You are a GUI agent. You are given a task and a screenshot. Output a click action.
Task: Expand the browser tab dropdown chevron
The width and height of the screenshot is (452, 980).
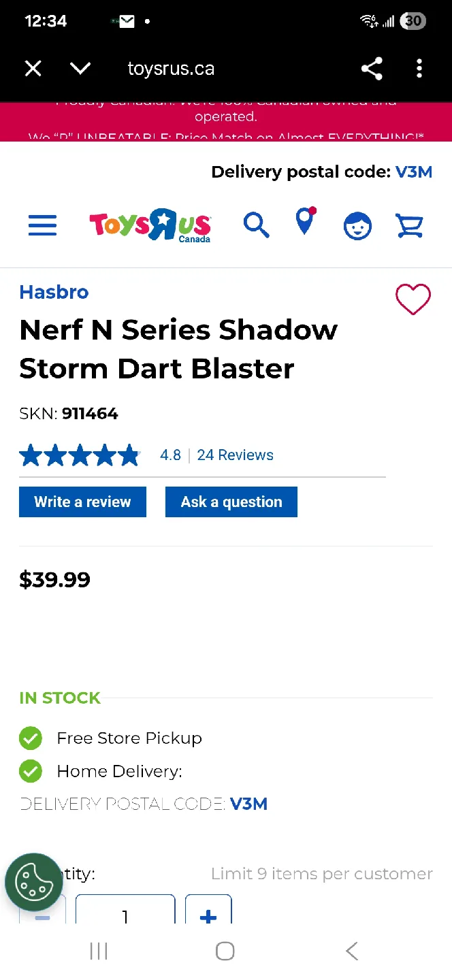coord(80,68)
